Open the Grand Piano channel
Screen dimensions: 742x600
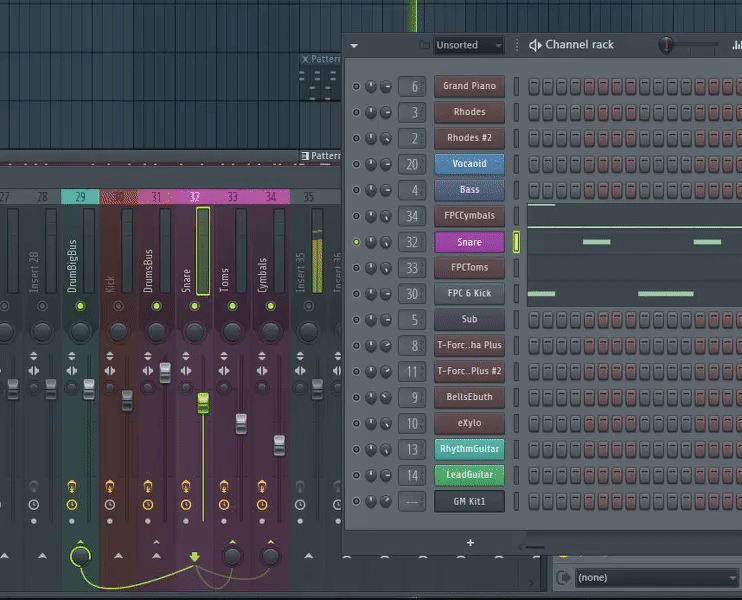point(469,86)
